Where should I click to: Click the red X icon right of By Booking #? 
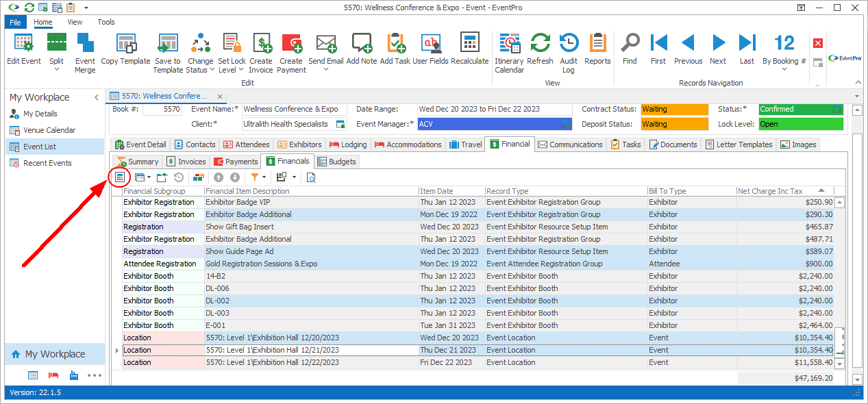[x=818, y=43]
